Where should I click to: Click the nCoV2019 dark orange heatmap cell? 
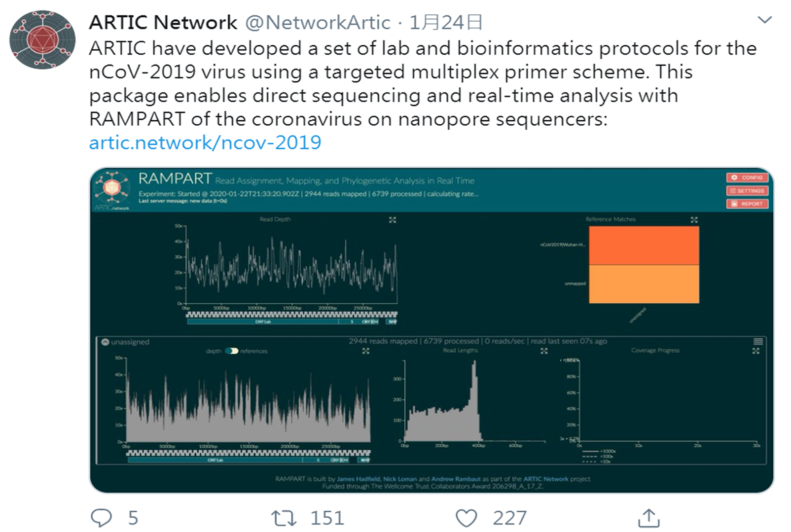[x=644, y=246]
